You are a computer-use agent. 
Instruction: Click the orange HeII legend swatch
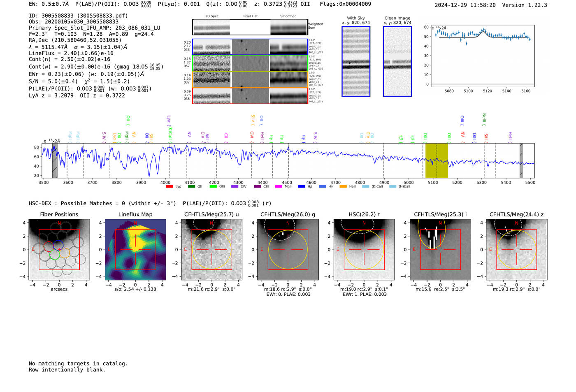pos(343,186)
